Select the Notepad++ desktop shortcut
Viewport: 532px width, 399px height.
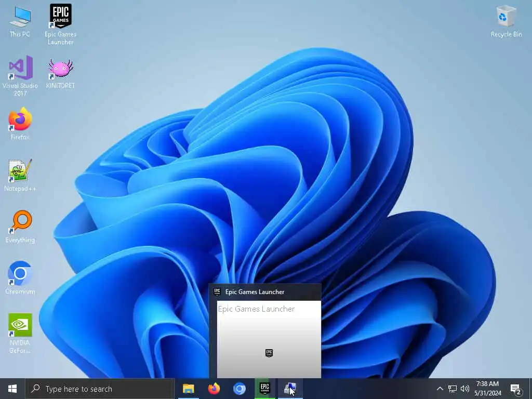click(x=20, y=175)
